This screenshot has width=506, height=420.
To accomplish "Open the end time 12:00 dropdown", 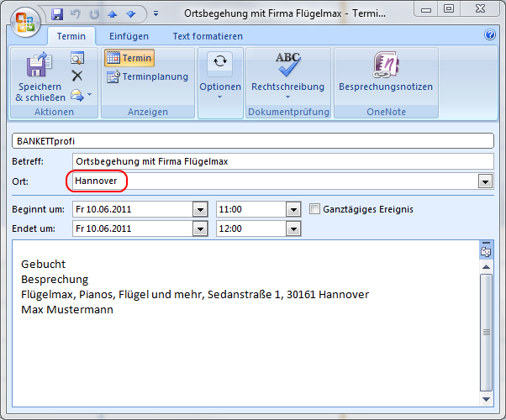I will coord(293,228).
